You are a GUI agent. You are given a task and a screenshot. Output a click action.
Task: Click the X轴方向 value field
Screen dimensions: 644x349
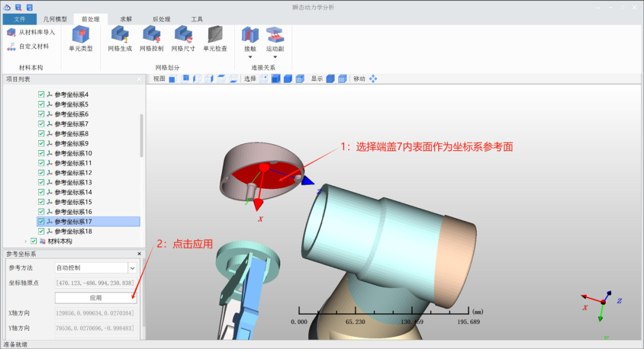[95, 313]
